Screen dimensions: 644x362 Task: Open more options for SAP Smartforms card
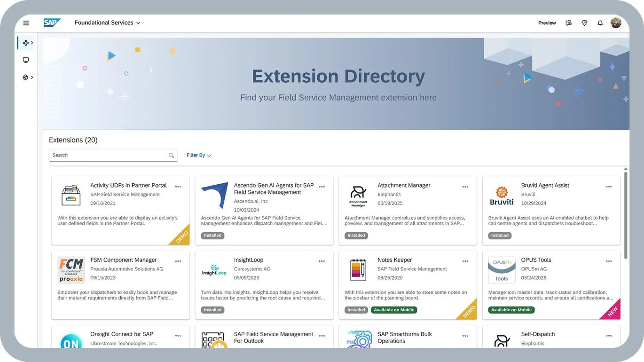coord(465,336)
